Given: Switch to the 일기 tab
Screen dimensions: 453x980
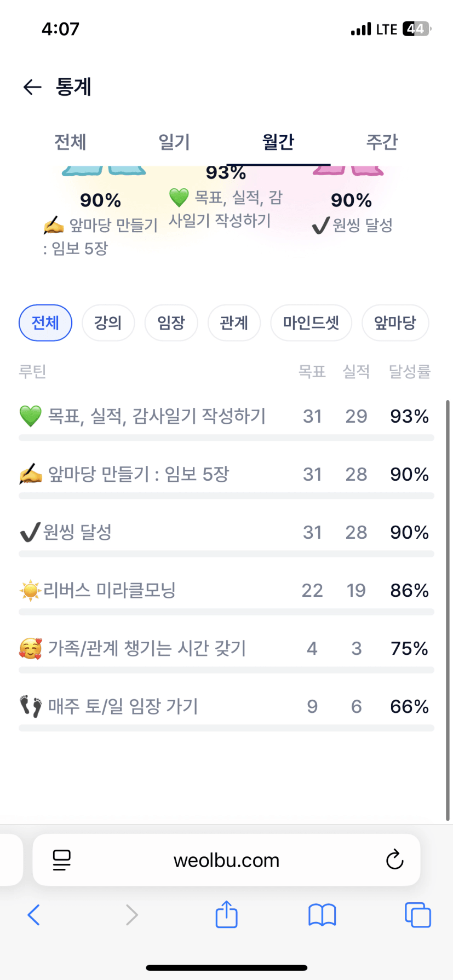Looking at the screenshot, I should (x=174, y=142).
